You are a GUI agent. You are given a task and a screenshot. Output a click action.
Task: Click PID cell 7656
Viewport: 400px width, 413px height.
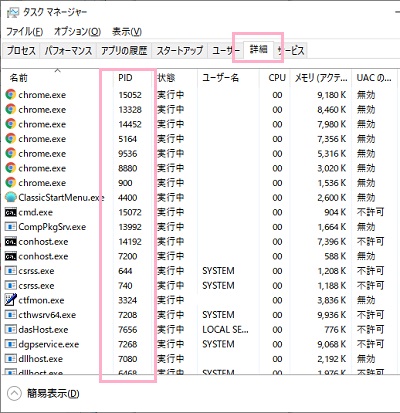tap(127, 330)
